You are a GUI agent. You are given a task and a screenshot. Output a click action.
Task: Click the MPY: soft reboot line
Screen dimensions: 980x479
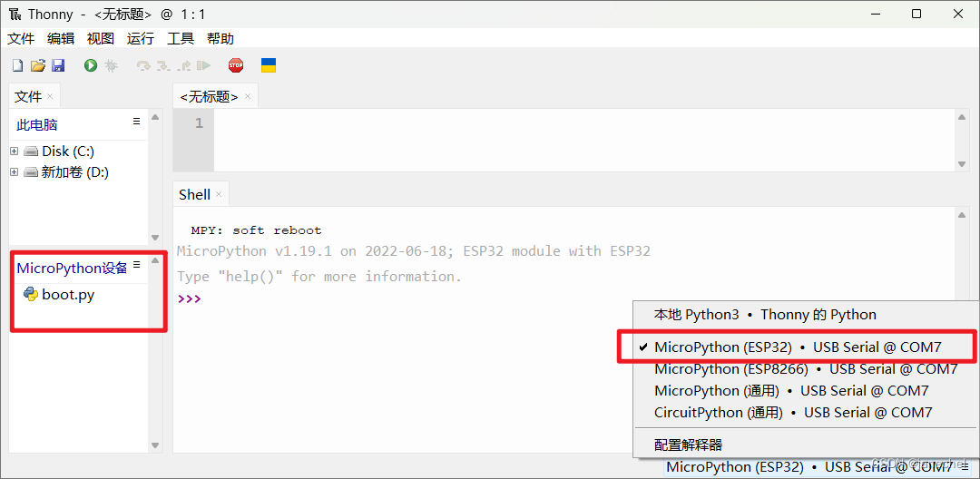256,230
